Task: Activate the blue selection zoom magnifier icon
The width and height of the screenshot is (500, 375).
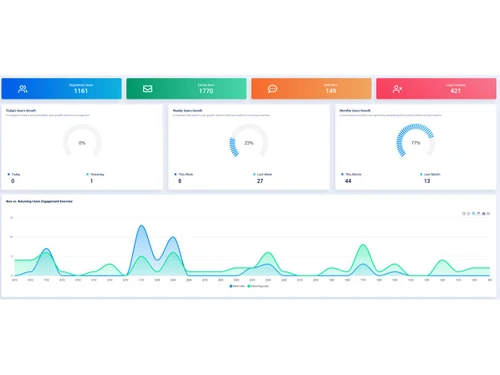Action: [x=473, y=213]
